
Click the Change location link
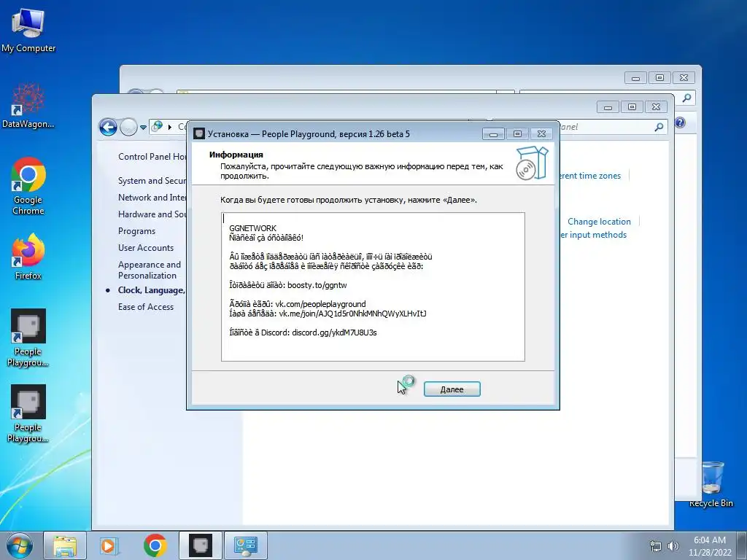coord(599,222)
